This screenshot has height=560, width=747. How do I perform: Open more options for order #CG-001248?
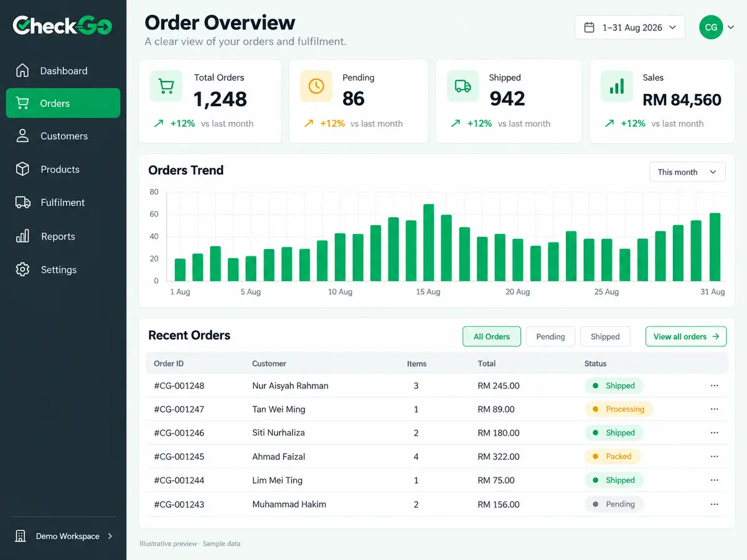coord(714,386)
